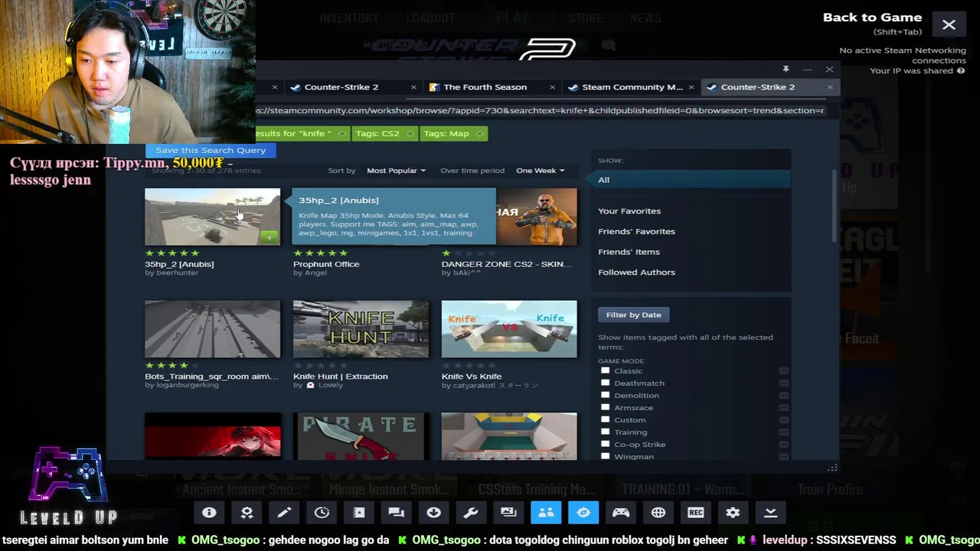Viewport: 980px width, 551px height.
Task: Show Your Favorites items
Action: click(629, 211)
